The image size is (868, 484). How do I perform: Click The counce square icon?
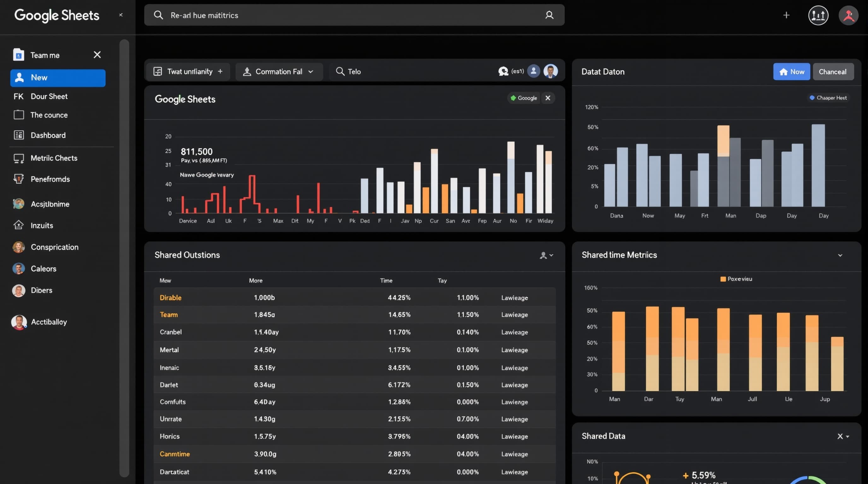pos(19,115)
